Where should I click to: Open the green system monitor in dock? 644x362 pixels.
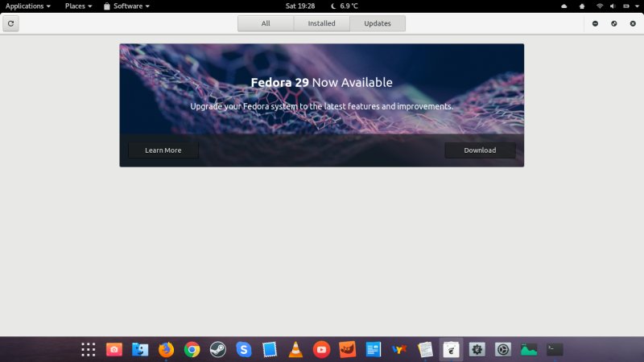coord(529,350)
